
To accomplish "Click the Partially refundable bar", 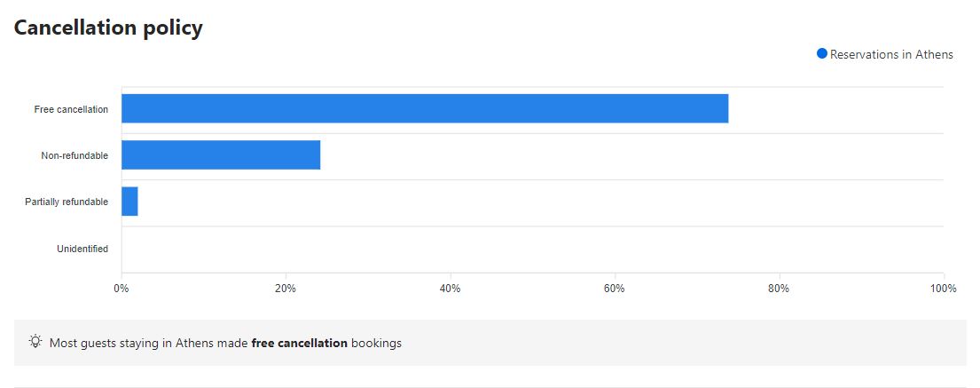I will pyautogui.click(x=129, y=202).
